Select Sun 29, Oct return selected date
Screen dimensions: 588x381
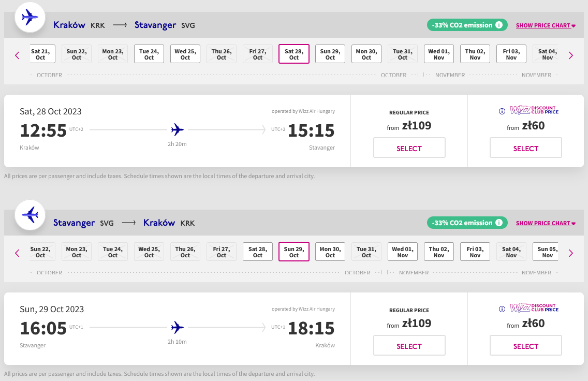(294, 252)
